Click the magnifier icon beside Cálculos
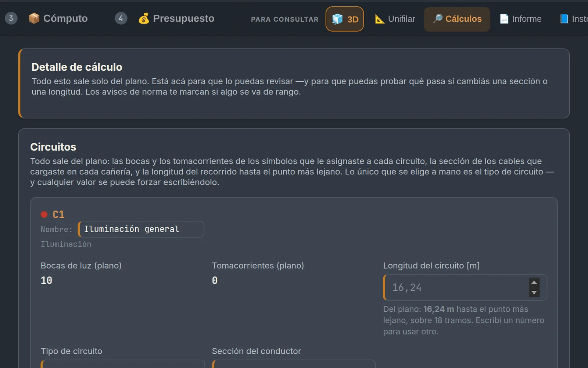The width and height of the screenshot is (588, 368). click(x=437, y=19)
